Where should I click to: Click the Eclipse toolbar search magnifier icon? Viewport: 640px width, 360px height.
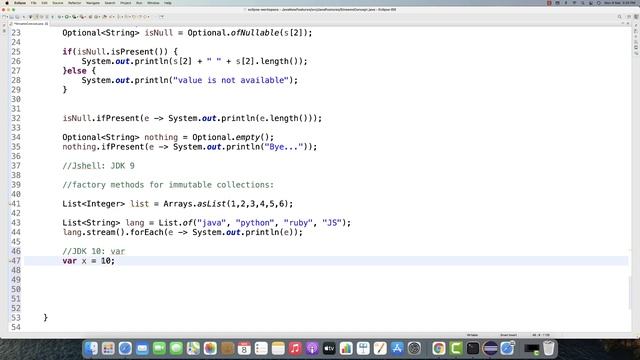coord(620,17)
